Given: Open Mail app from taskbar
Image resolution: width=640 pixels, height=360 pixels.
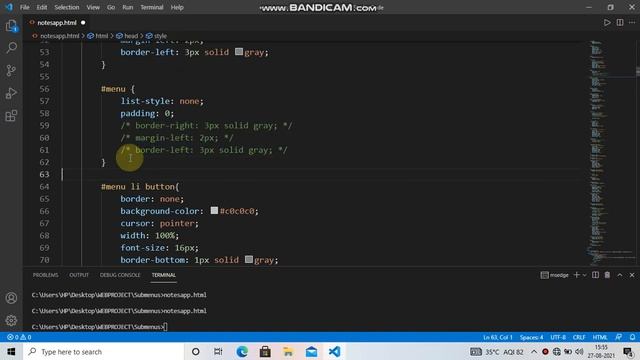Looking at the screenshot, I should (x=311, y=351).
